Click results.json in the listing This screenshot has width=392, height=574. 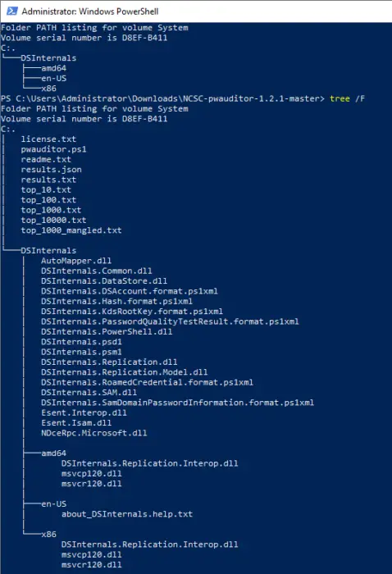(x=51, y=170)
